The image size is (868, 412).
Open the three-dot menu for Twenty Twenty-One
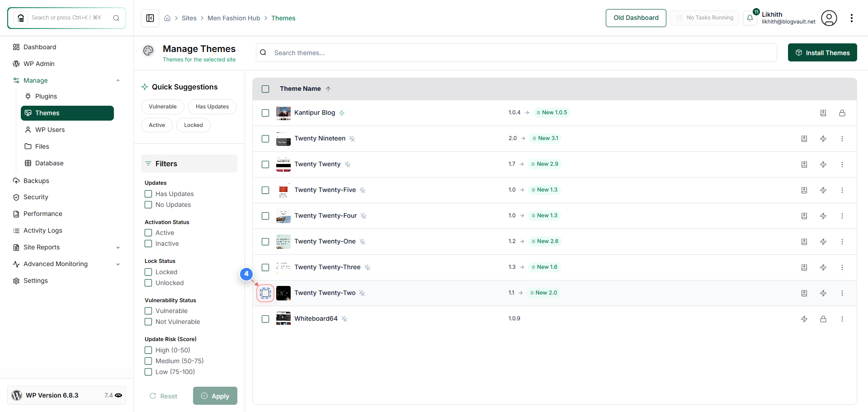[842, 242]
